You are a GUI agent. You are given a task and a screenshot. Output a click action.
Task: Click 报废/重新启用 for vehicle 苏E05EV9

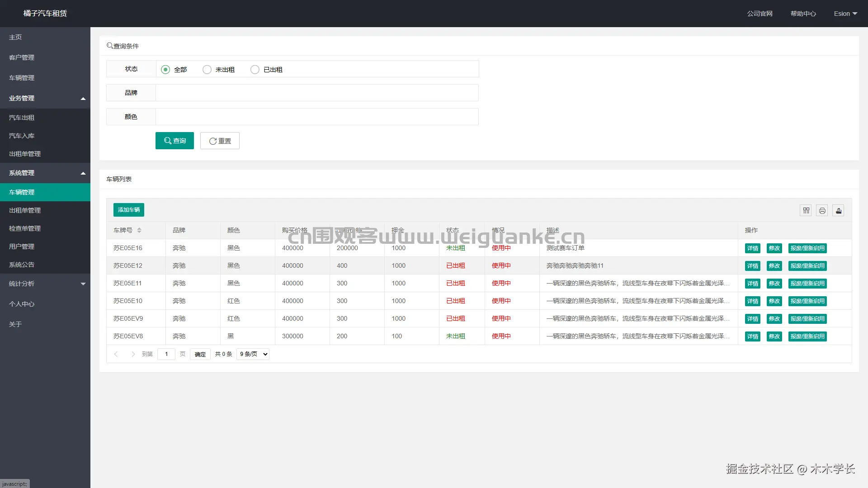coord(807,319)
